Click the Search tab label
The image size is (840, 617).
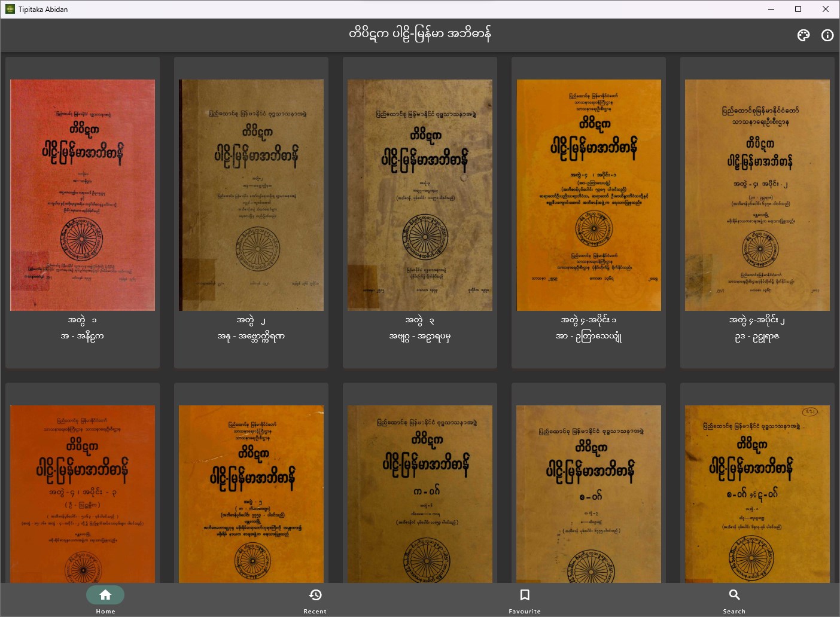735,611
